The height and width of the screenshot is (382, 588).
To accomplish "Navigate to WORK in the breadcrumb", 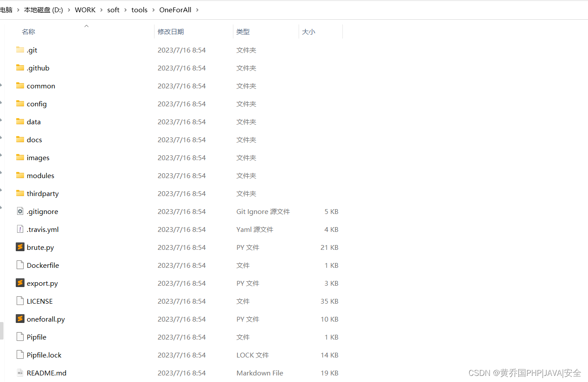I will point(85,10).
